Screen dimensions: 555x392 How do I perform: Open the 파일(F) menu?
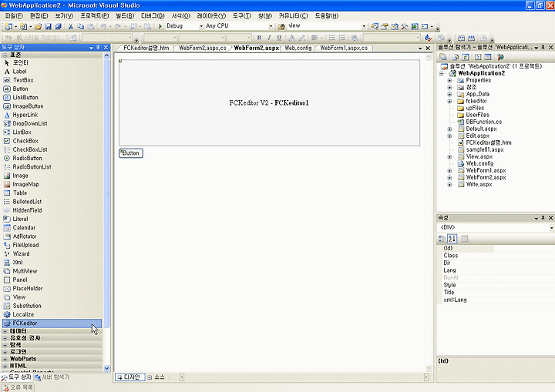coord(14,15)
